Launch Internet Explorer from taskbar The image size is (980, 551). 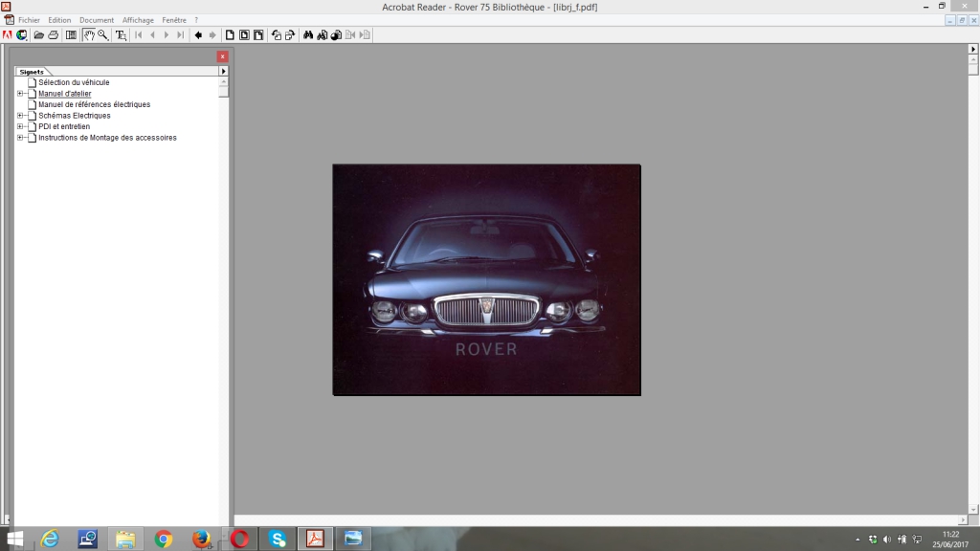tap(50, 539)
